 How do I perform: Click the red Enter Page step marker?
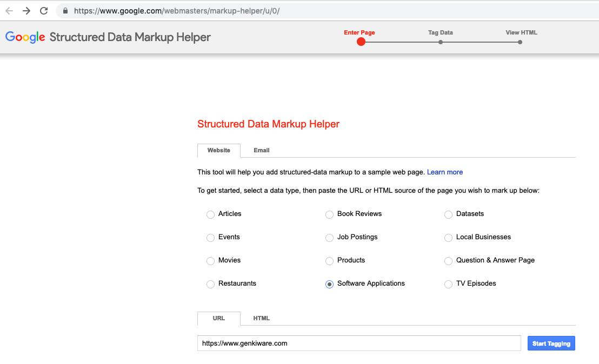click(361, 42)
